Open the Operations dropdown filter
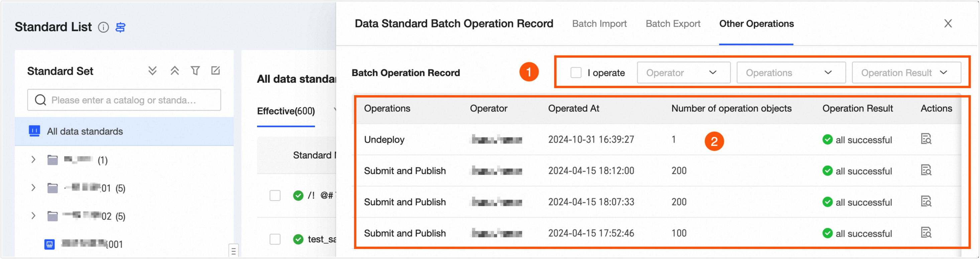 click(x=791, y=72)
